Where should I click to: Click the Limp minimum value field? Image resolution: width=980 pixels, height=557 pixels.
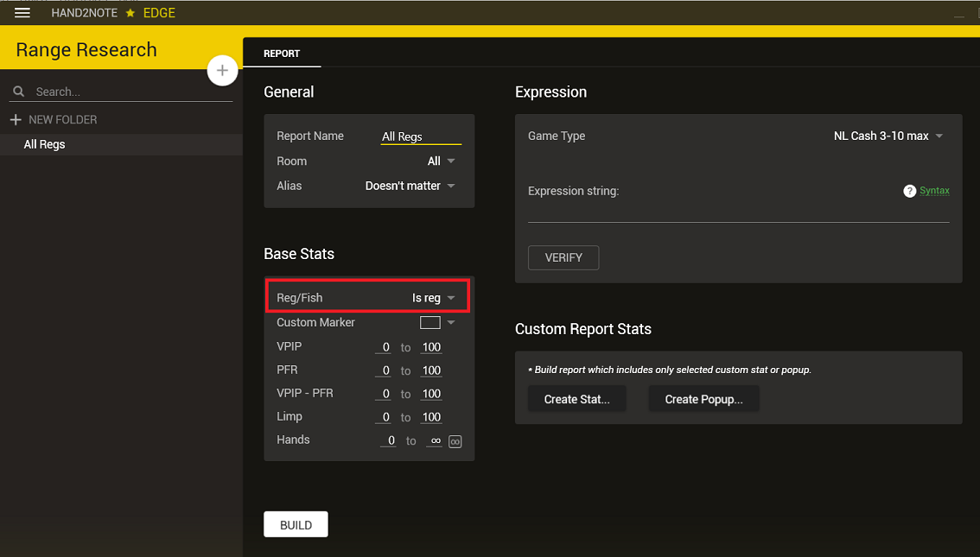tap(383, 417)
